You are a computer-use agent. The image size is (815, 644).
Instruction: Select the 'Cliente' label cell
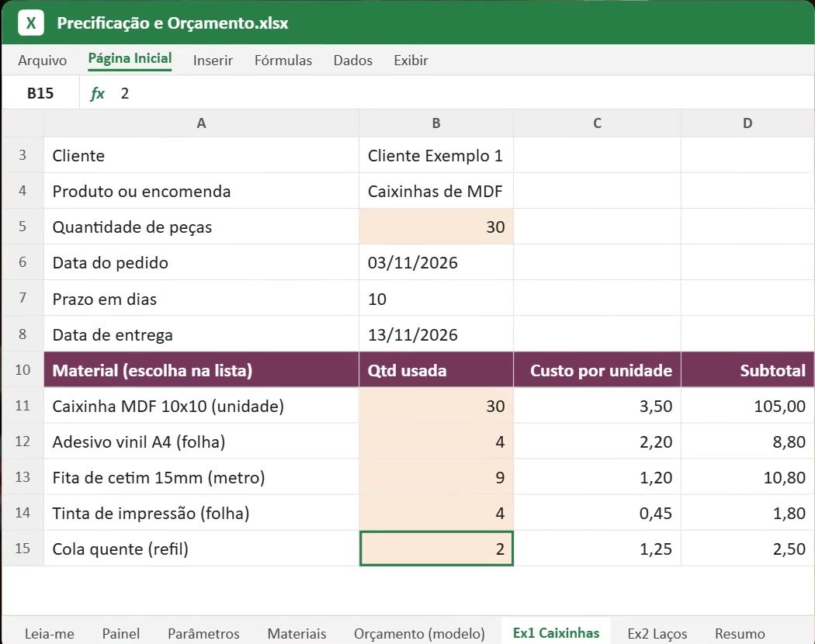point(201,155)
